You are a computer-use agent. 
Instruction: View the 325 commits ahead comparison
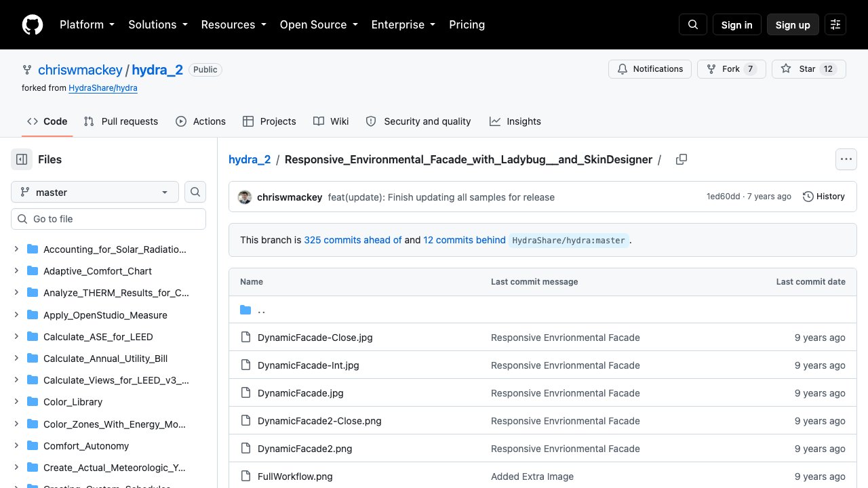click(x=353, y=240)
